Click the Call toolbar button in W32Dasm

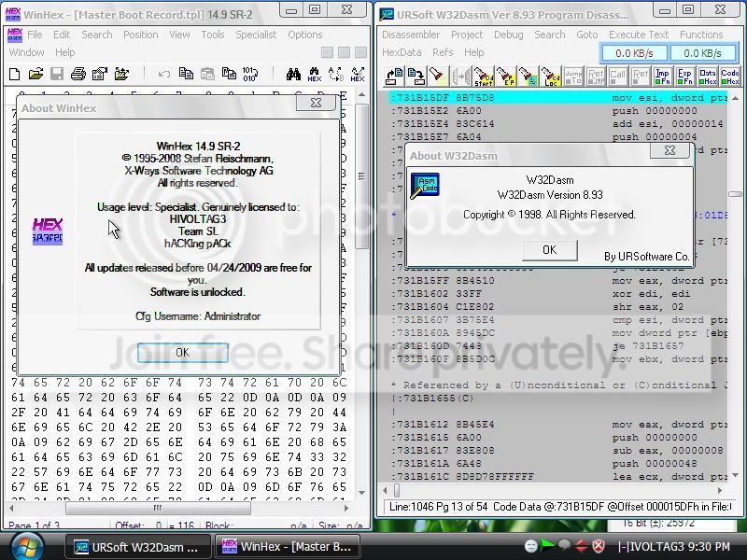pyautogui.click(x=617, y=77)
